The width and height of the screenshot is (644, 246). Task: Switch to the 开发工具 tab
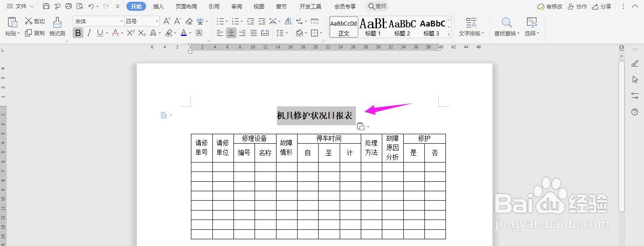pyautogui.click(x=311, y=6)
